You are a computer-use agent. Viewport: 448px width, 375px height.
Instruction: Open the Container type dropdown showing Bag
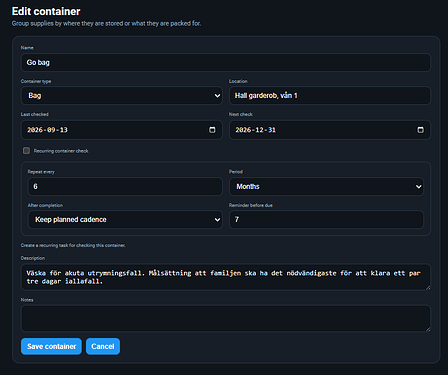click(x=122, y=96)
